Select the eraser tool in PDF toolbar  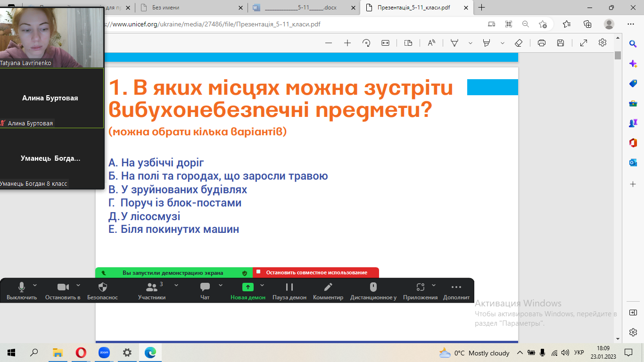click(519, 43)
